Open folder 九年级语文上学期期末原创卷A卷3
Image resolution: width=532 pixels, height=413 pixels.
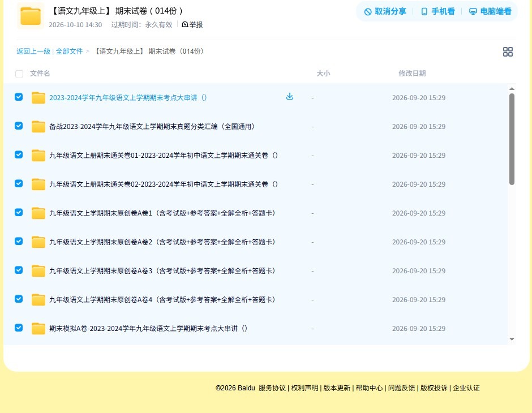pos(162,270)
